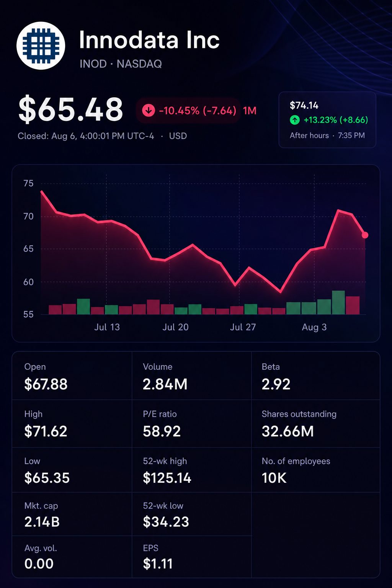Click the Mkt. cap stat label
This screenshot has height=588, width=392.
pyautogui.click(x=41, y=506)
